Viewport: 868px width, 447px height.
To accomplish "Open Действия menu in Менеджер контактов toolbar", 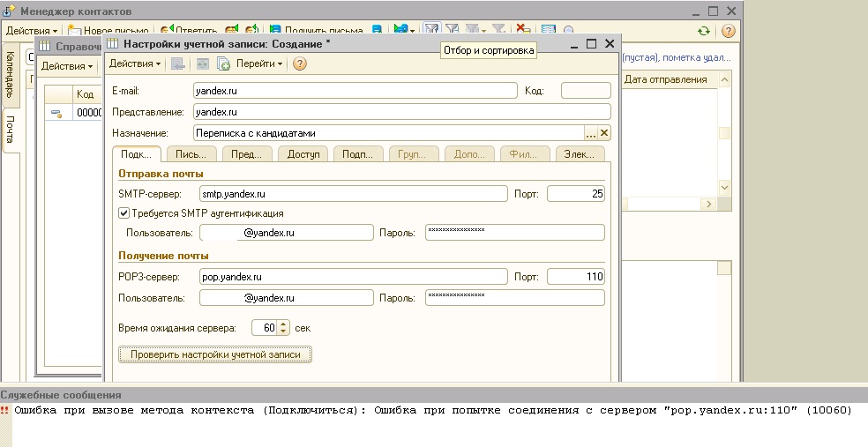I will point(32,31).
